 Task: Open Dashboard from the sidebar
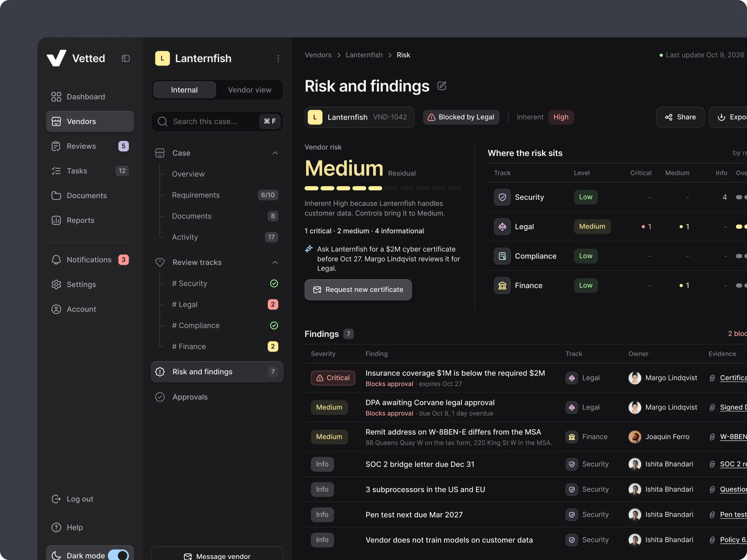(90, 97)
